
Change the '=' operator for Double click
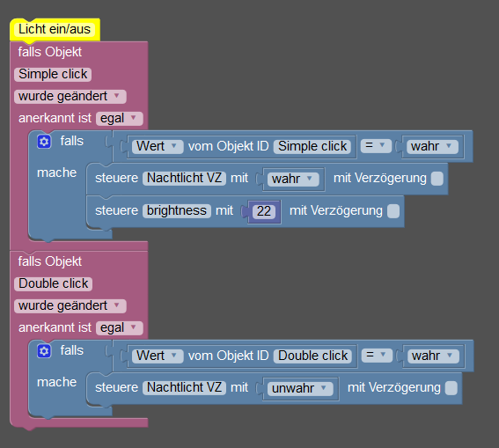coord(377,356)
